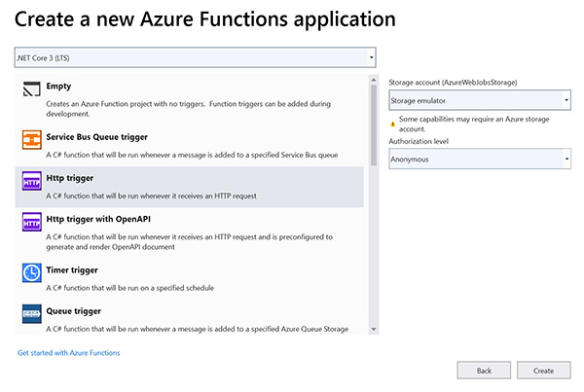
Task: Click the Timer trigger clock icon
Action: 32,273
